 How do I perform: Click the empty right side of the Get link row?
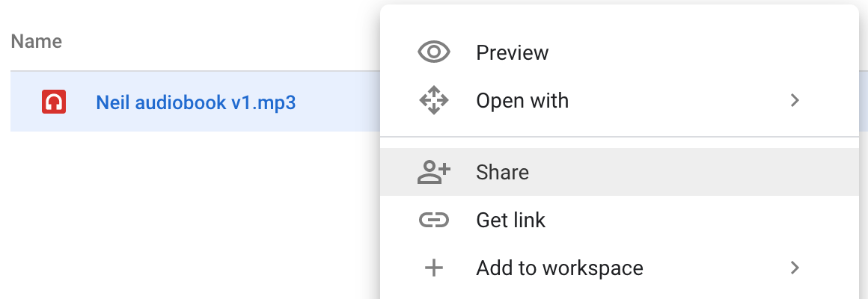720,220
